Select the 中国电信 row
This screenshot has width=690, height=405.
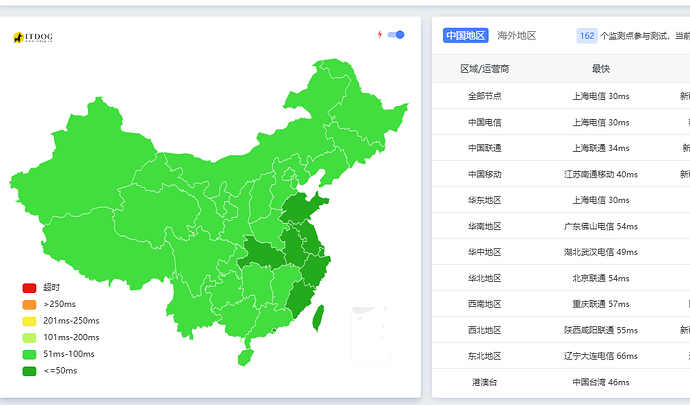[561, 122]
